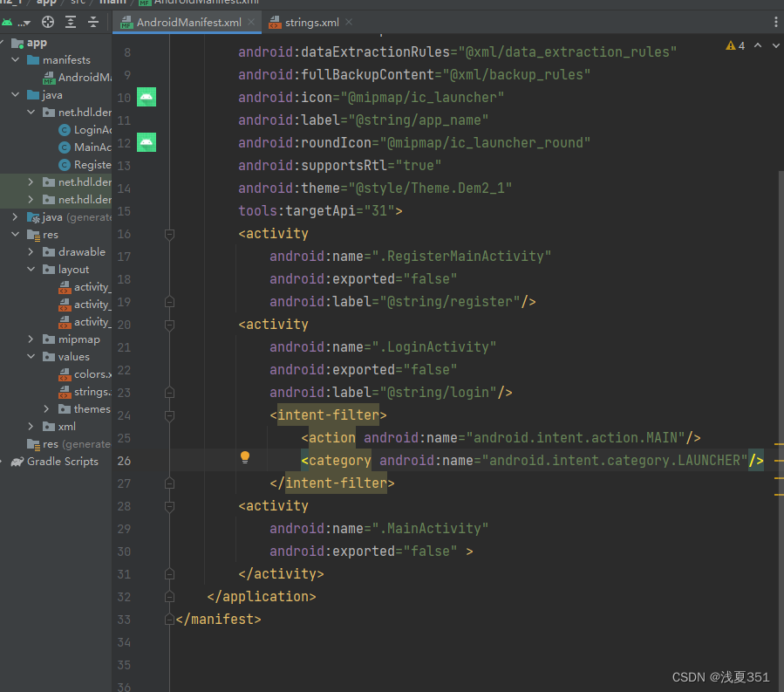The width and height of the screenshot is (784, 692).
Task: Open the Android project view dropdown
Action: click(17, 22)
